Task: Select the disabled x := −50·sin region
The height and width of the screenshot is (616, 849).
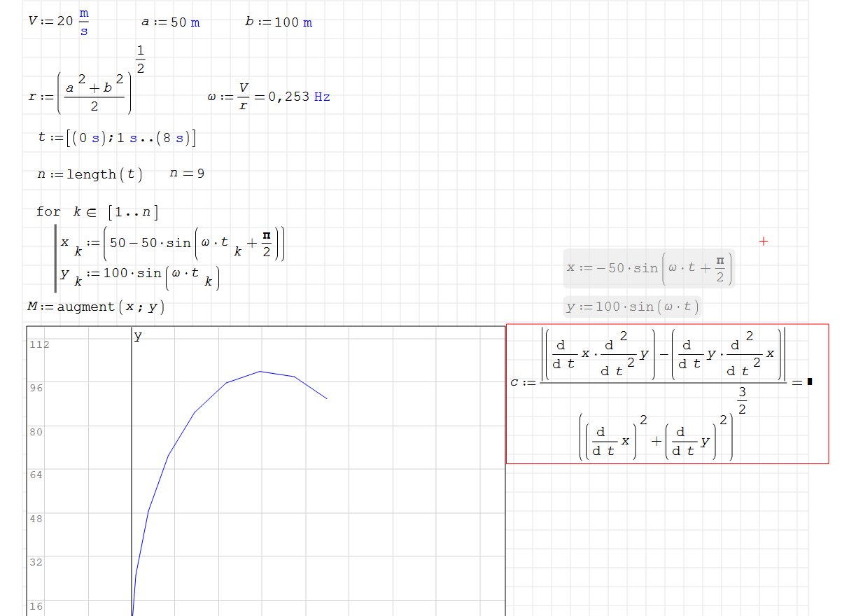Action: pyautogui.click(x=649, y=268)
